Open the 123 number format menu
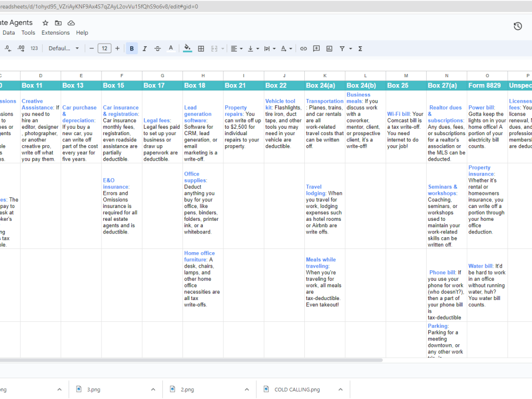Image resolution: width=532 pixels, height=399 pixels. pos(34,48)
